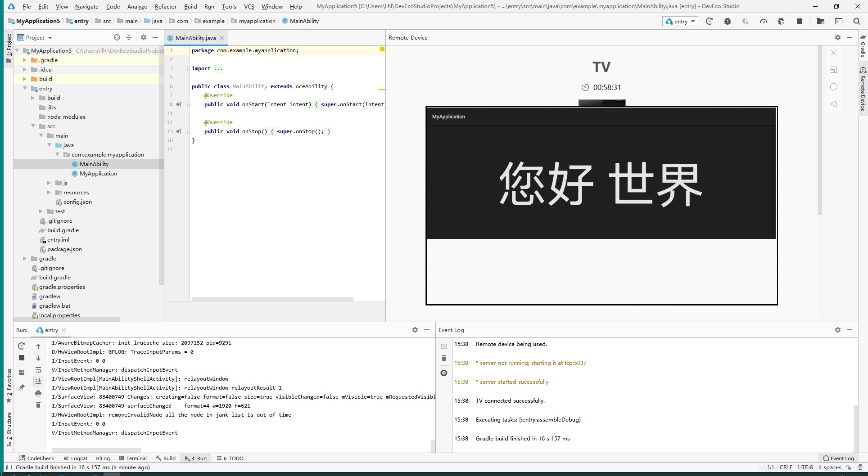Click the Locate target icon in Project panel
This screenshot has height=476, width=868.
tap(117, 37)
